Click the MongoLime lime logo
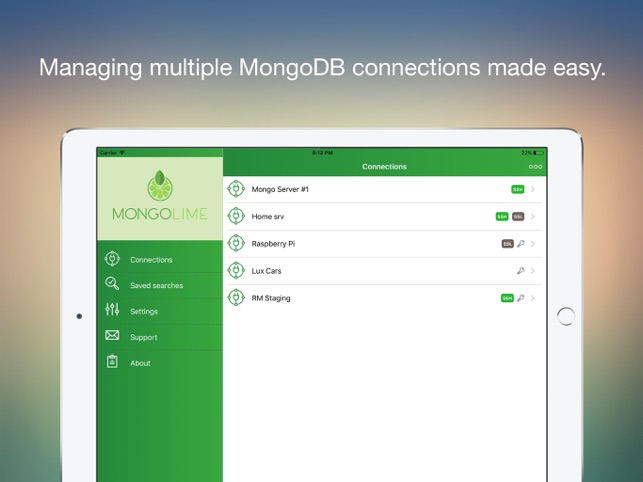643x482 pixels. (160, 185)
